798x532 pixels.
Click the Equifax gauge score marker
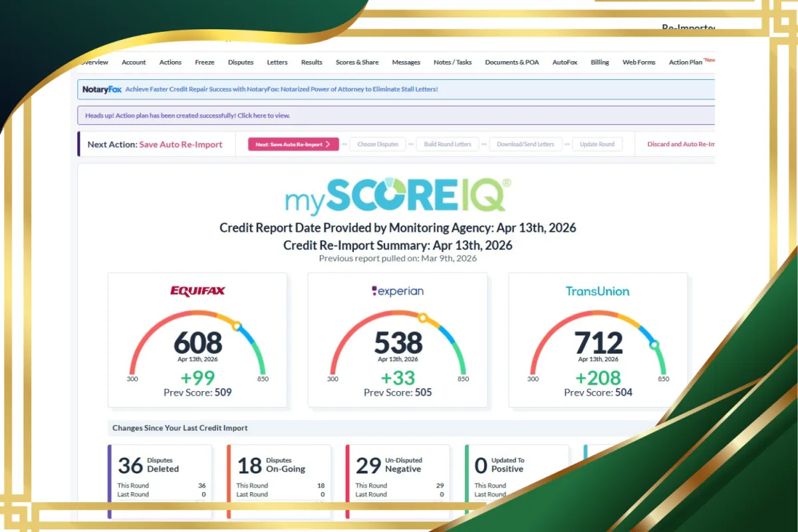[x=236, y=326]
